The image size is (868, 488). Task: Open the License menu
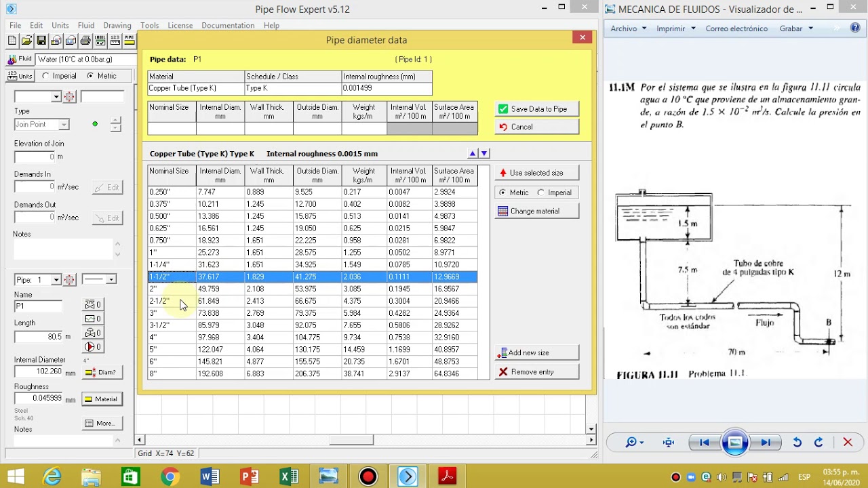click(180, 25)
